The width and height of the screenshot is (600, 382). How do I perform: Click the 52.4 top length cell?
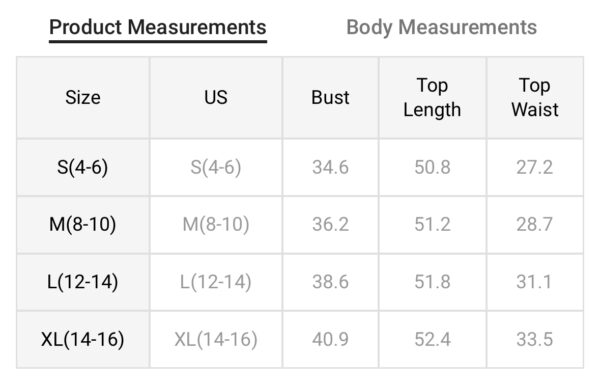432,340
